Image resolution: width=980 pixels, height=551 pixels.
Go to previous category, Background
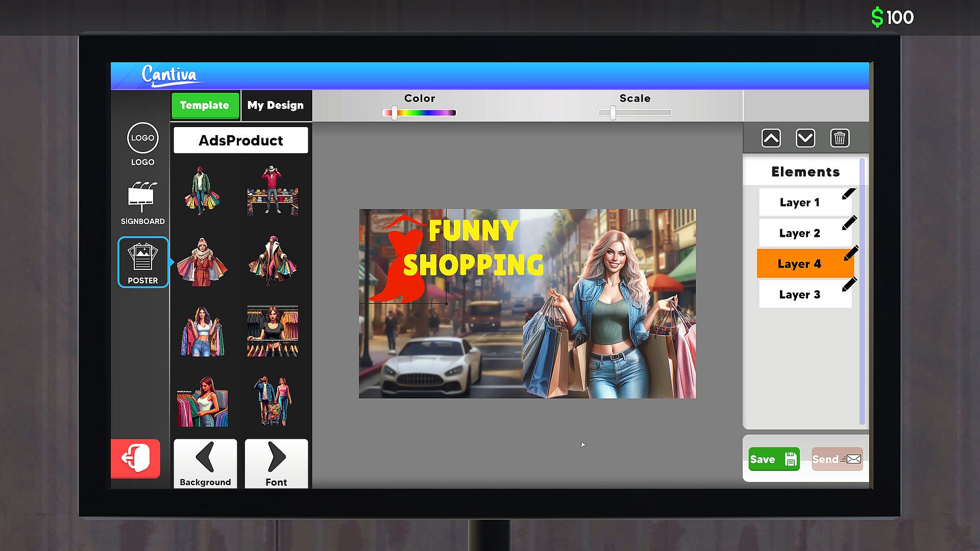point(205,463)
